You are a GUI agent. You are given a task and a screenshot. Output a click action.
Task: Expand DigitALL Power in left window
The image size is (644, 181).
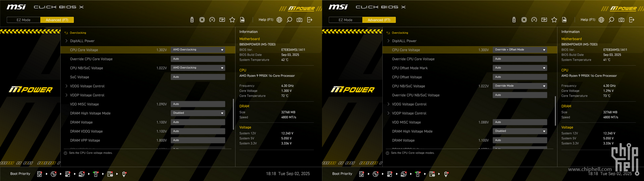click(x=80, y=41)
